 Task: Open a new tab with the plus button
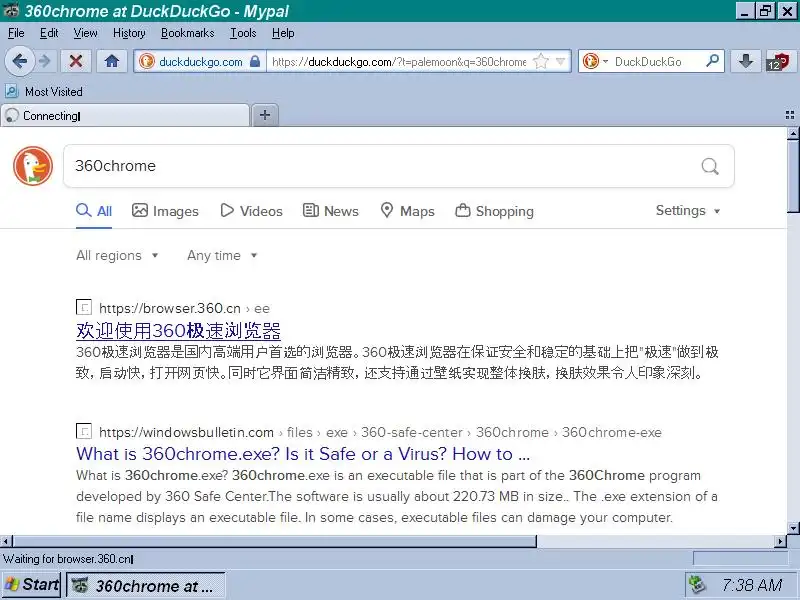[265, 115]
